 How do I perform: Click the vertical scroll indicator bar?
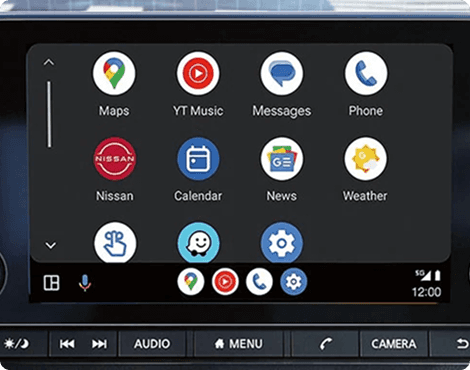click(49, 114)
